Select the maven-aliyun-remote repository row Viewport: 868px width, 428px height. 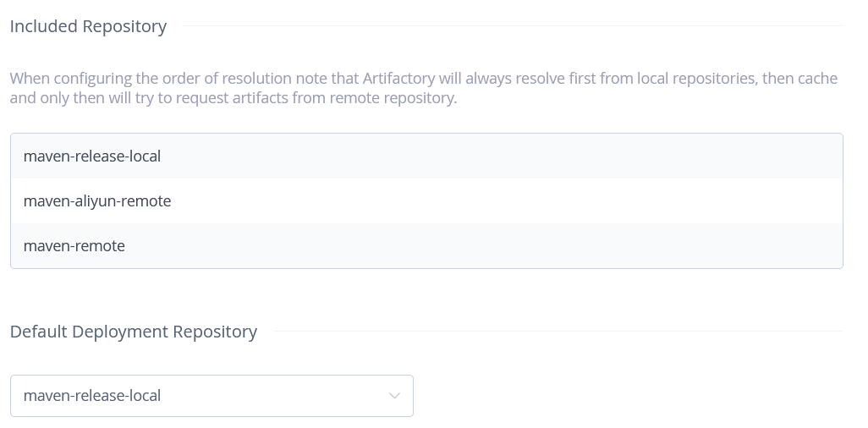[97, 201]
